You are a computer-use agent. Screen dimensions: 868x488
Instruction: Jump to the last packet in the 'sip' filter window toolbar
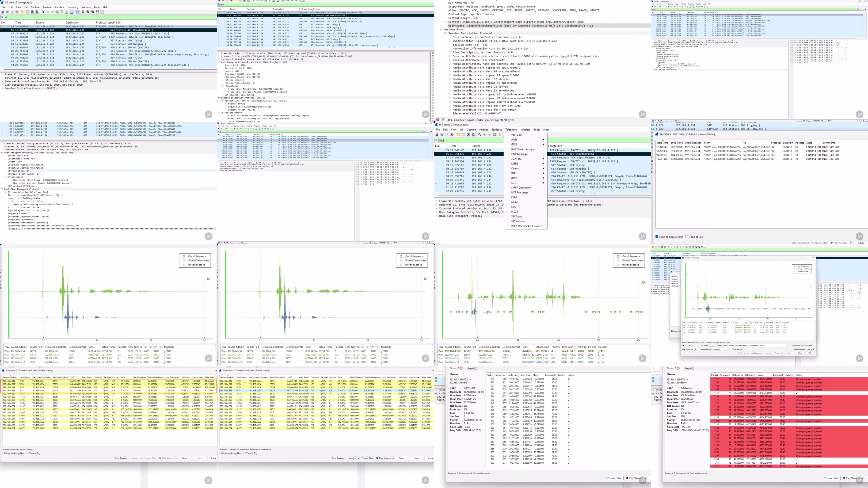point(67,12)
